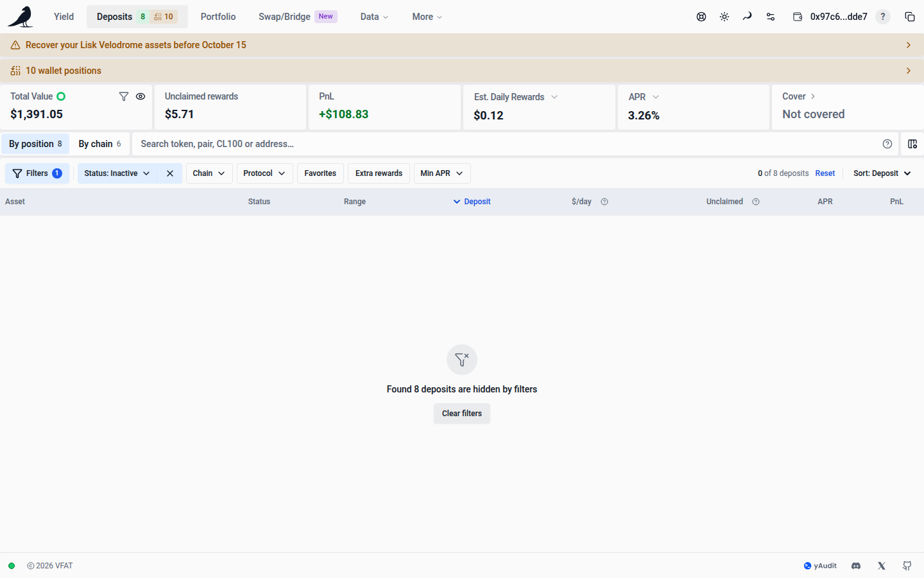Viewport: 924px width, 578px height.
Task: Switch to the Portfolio tab
Action: tap(218, 17)
